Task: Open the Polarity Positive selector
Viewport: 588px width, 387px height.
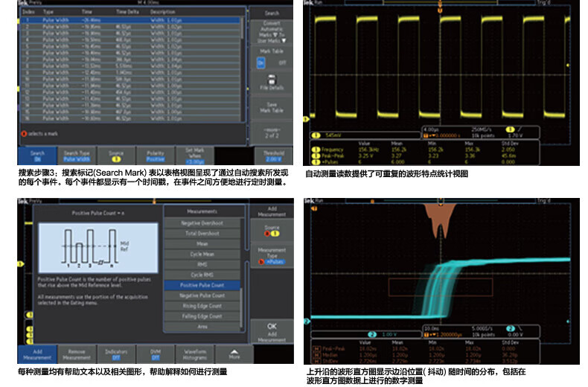Action: click(156, 156)
